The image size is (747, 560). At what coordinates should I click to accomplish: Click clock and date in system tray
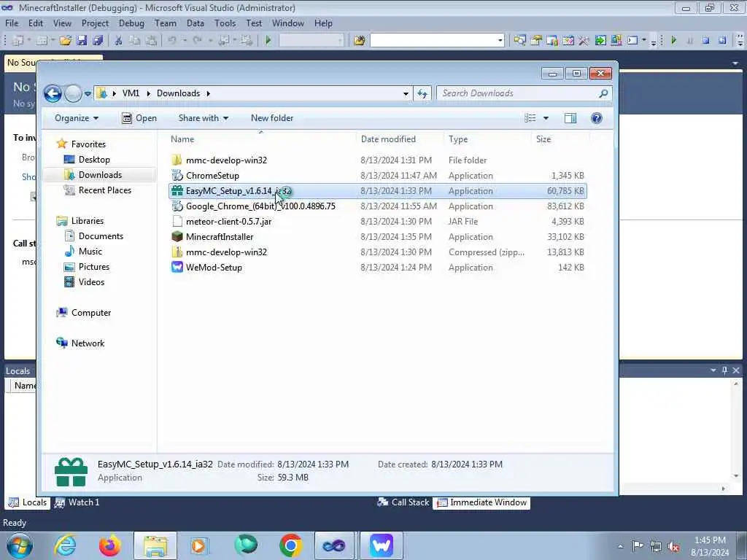click(710, 546)
